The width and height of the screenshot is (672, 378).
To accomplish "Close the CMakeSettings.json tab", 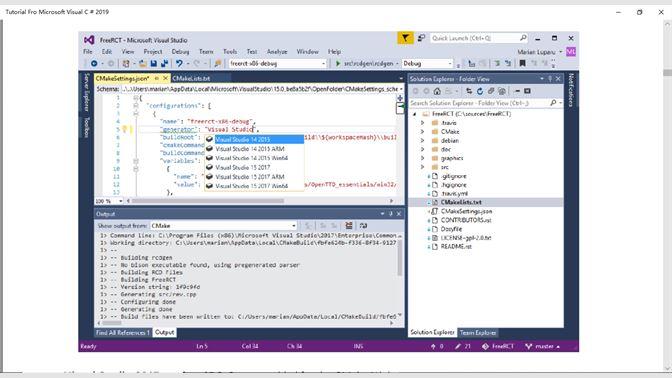I will [x=165, y=78].
